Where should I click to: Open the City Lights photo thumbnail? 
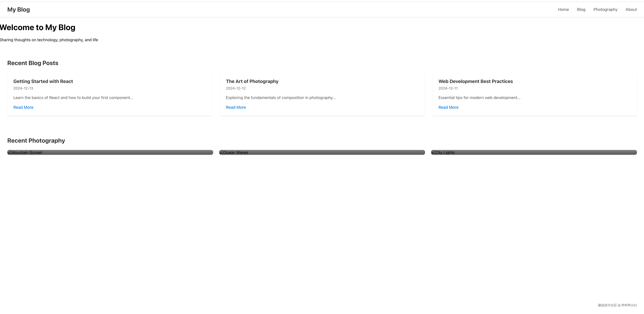pos(534,152)
